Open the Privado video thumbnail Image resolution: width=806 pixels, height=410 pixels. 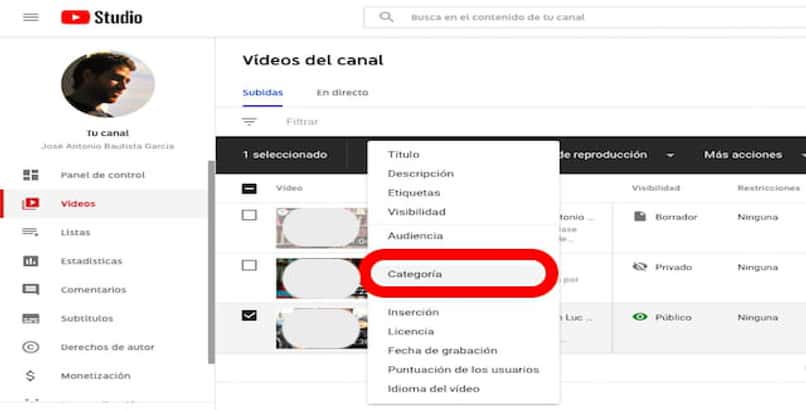tap(322, 278)
